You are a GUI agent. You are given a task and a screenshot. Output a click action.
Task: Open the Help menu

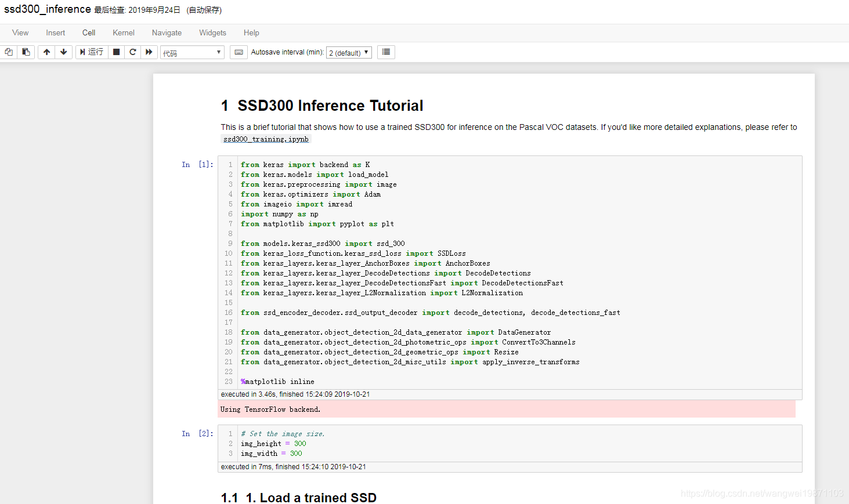251,32
